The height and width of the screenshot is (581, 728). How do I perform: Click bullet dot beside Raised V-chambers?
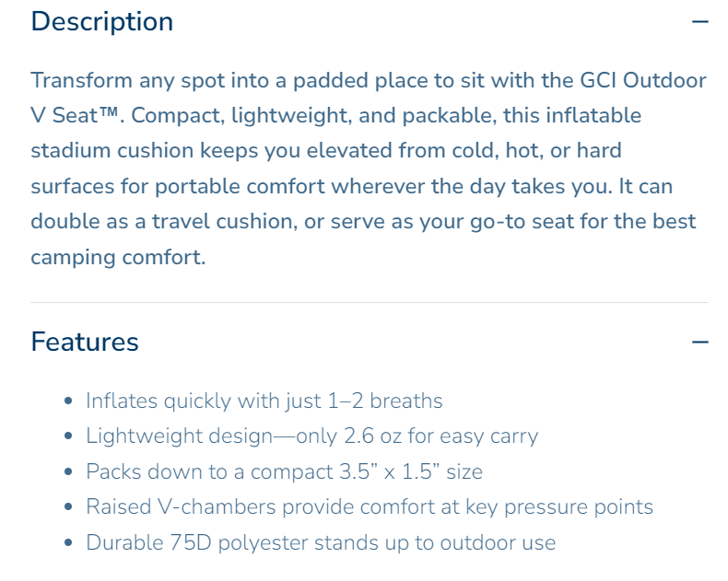point(69,507)
